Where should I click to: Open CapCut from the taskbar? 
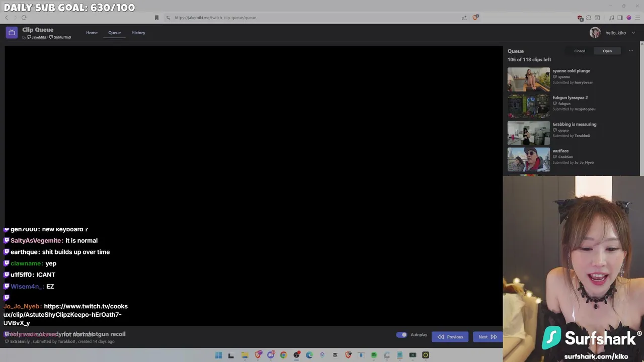pyautogui.click(x=335, y=355)
